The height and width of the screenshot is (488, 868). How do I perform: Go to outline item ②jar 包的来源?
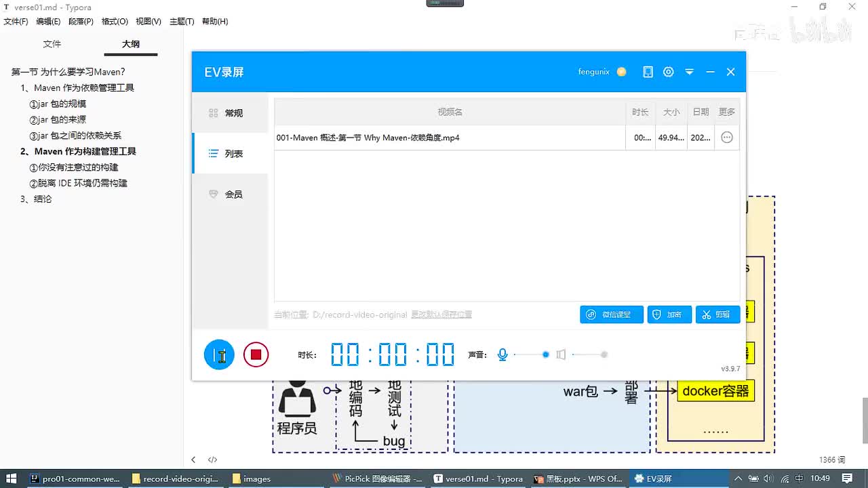pos(58,119)
